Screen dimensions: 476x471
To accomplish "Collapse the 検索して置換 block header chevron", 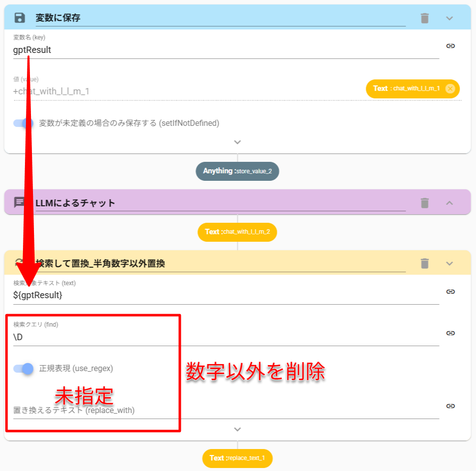I will tap(450, 263).
